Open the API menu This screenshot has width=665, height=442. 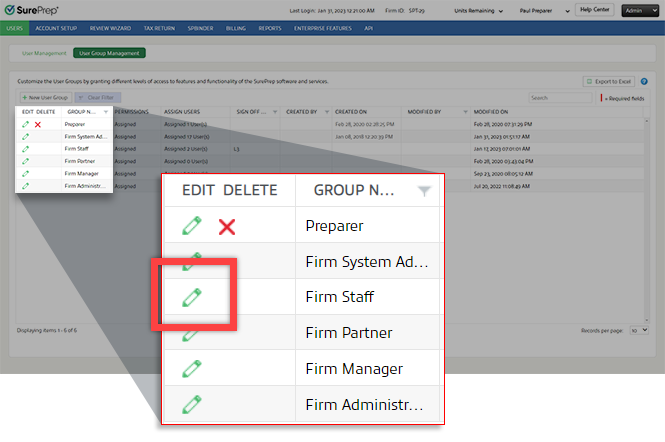[x=369, y=28]
